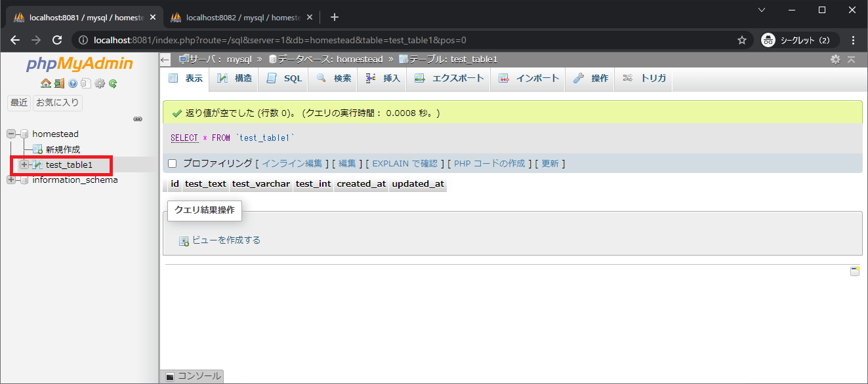868x384 pixels.
Task: Open phpMyAdmin documentation help icon
Action: [x=73, y=83]
